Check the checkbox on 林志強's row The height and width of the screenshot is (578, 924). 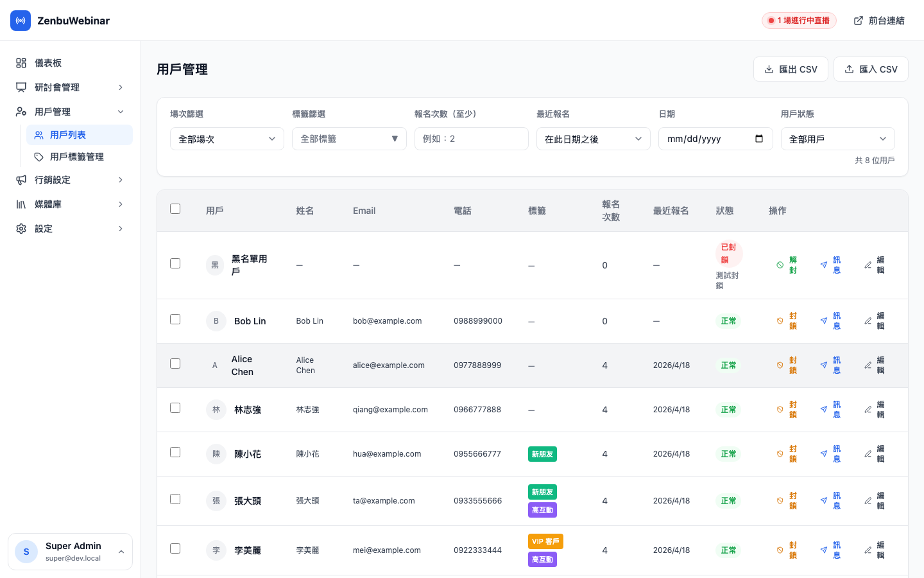click(x=175, y=408)
